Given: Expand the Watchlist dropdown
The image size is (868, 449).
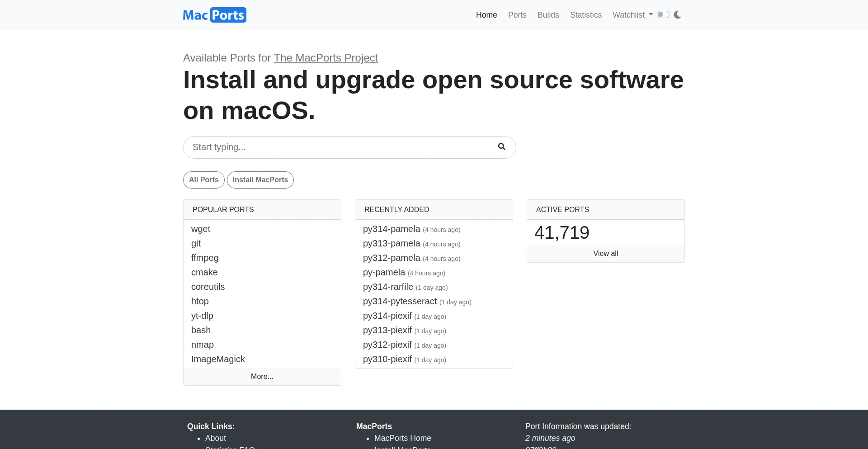Looking at the screenshot, I should click(632, 15).
